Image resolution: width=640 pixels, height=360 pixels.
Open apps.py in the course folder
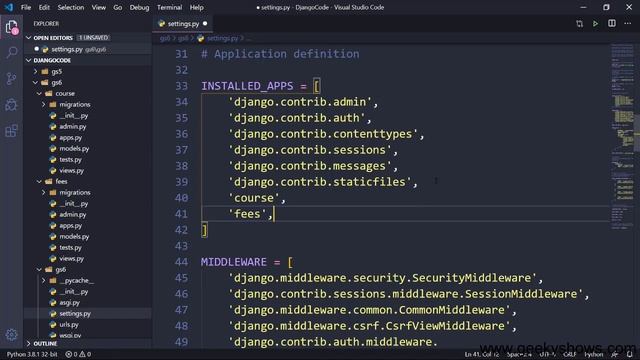[70, 138]
